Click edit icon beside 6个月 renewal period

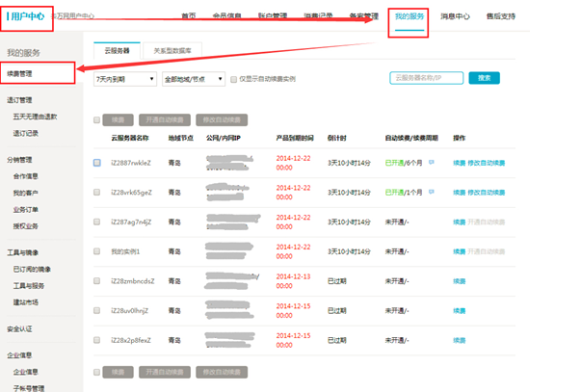[x=432, y=163]
